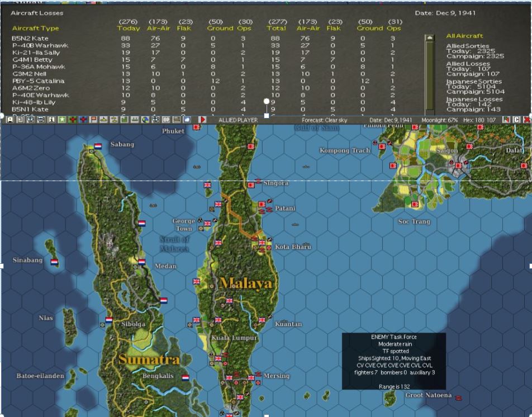The height and width of the screenshot is (417, 532).
Task: Click scroll-up arrow in Aircraft Losses list
Action: 430,37
